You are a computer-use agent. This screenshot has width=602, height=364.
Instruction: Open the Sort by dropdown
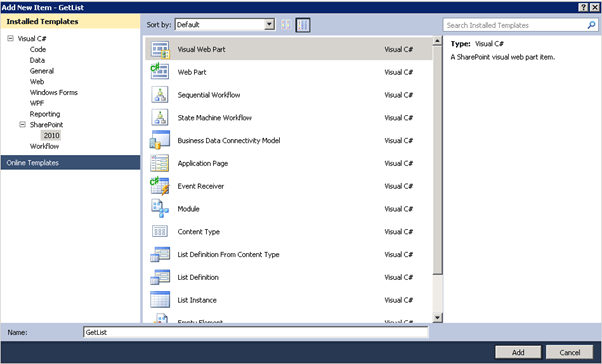[225, 25]
